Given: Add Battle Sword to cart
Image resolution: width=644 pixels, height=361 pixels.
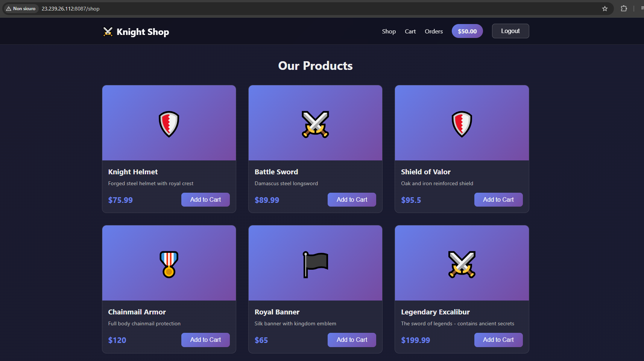Looking at the screenshot, I should [x=352, y=200].
